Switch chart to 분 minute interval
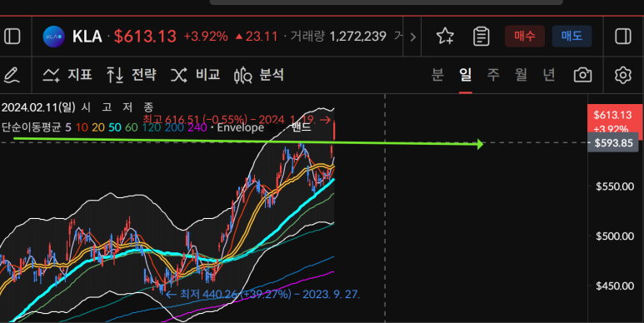This screenshot has width=644, height=323. coord(437,75)
